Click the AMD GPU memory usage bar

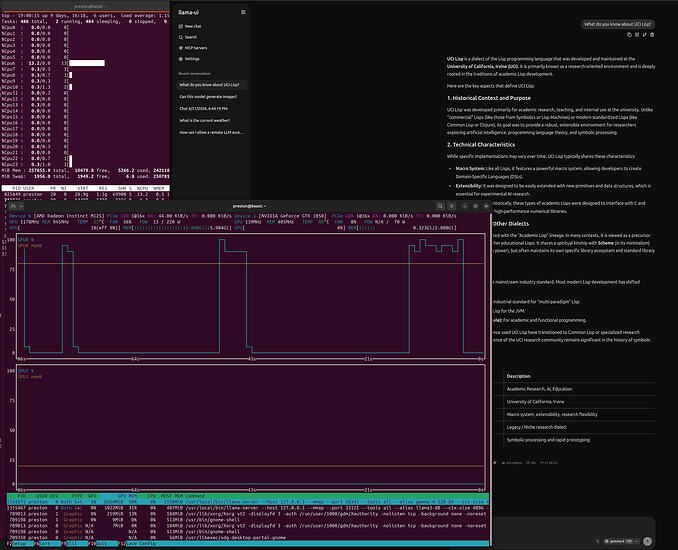(x=178, y=227)
